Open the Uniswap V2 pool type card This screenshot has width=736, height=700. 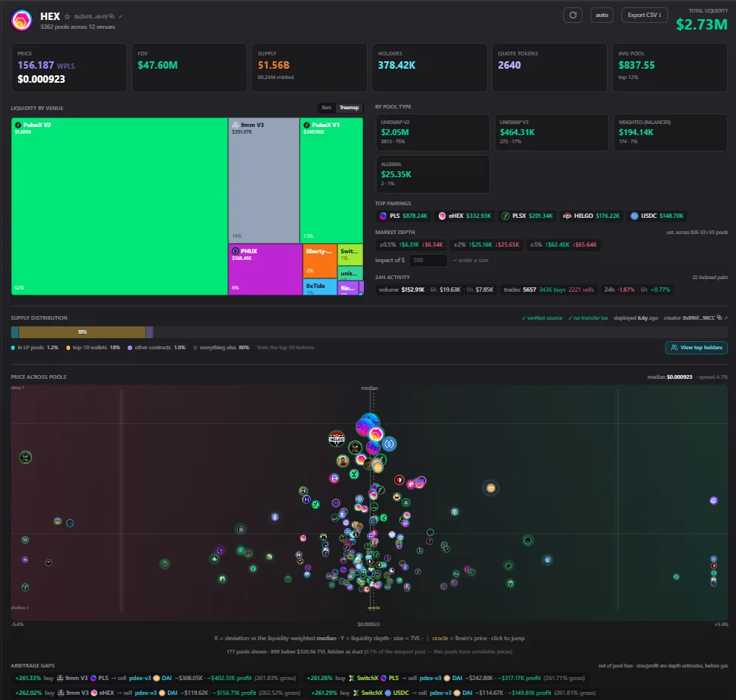point(433,132)
